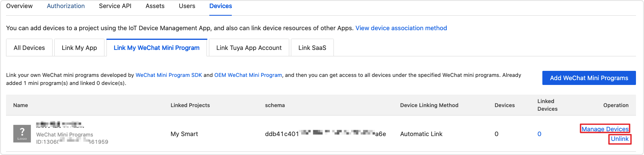Open the View device association method link
The height and width of the screenshot is (155, 644).
(x=401, y=28)
